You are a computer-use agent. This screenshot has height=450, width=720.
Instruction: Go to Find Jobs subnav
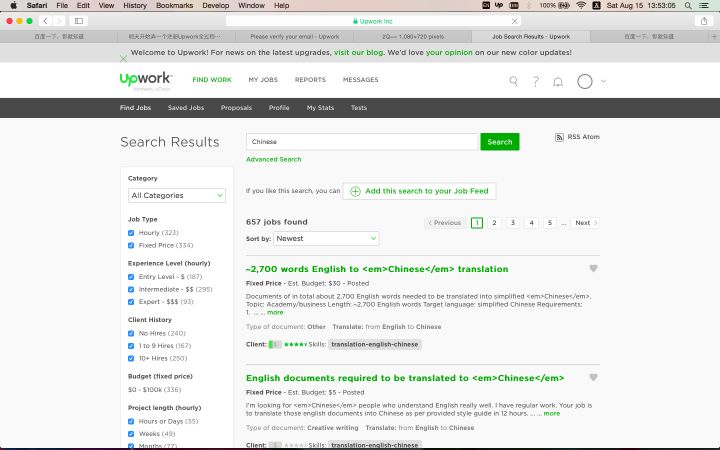[x=135, y=108]
